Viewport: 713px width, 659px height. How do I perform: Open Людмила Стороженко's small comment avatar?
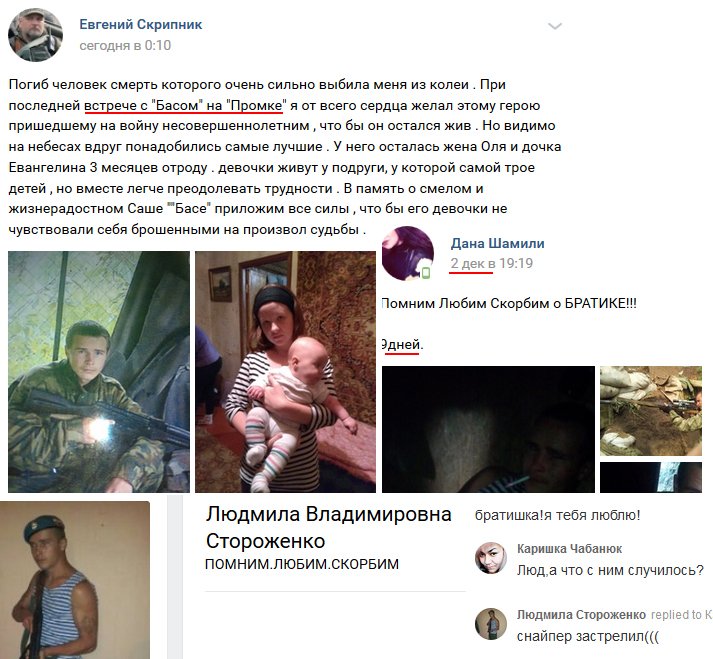point(491,624)
